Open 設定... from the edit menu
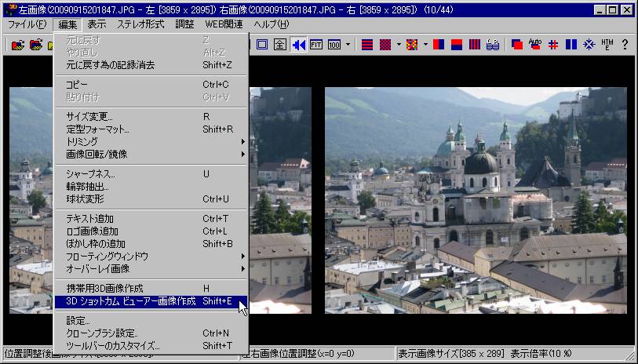The width and height of the screenshot is (638, 364). click(151, 321)
